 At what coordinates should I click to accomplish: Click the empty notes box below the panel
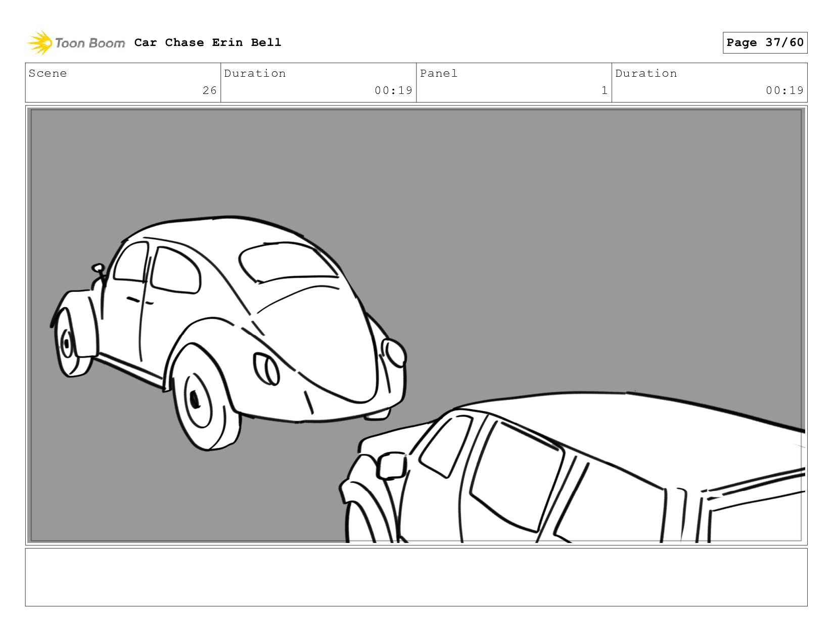pos(416,577)
